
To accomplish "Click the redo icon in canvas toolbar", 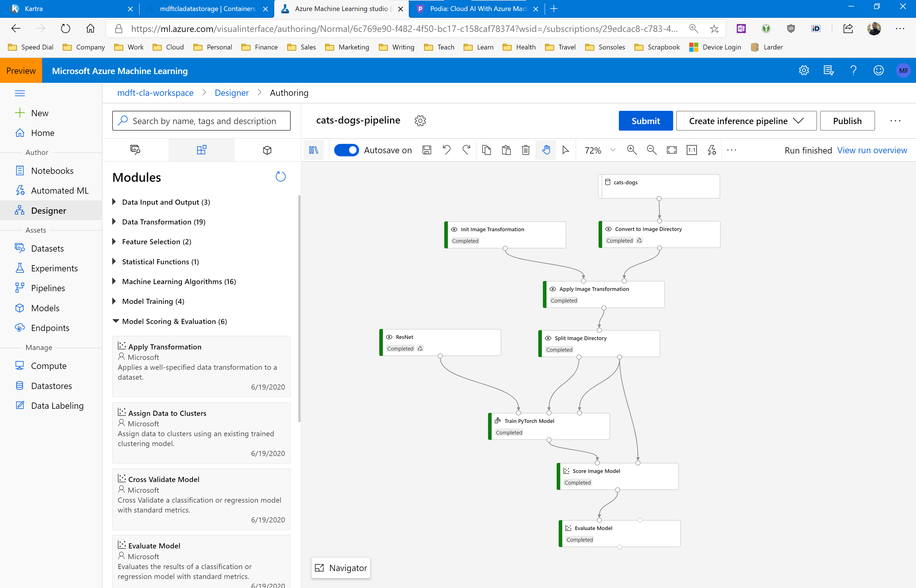I will pyautogui.click(x=466, y=150).
